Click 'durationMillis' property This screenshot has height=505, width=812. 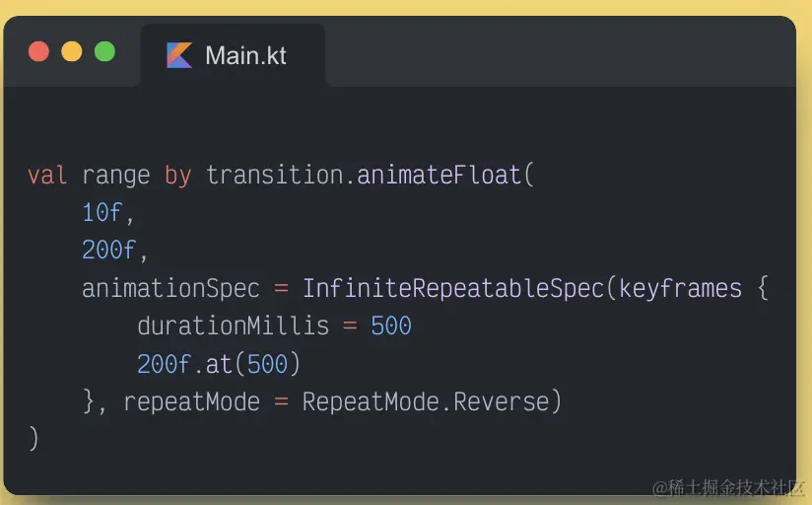tap(233, 325)
